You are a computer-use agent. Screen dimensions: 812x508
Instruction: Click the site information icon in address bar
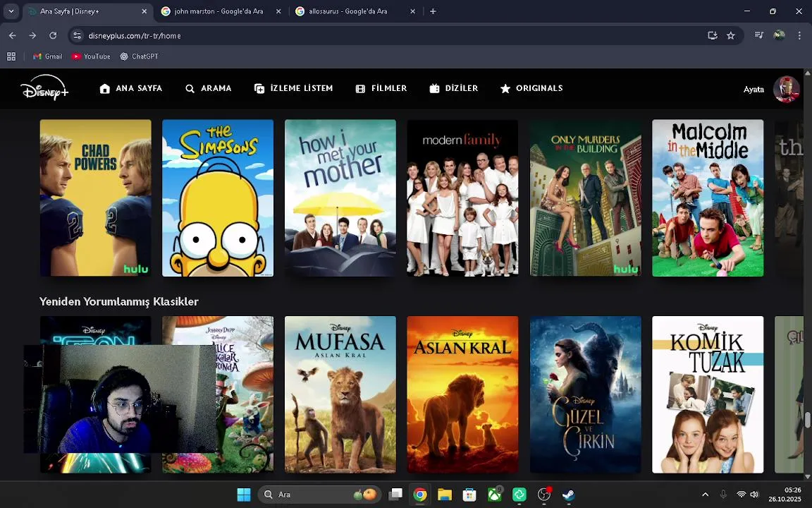click(77, 36)
